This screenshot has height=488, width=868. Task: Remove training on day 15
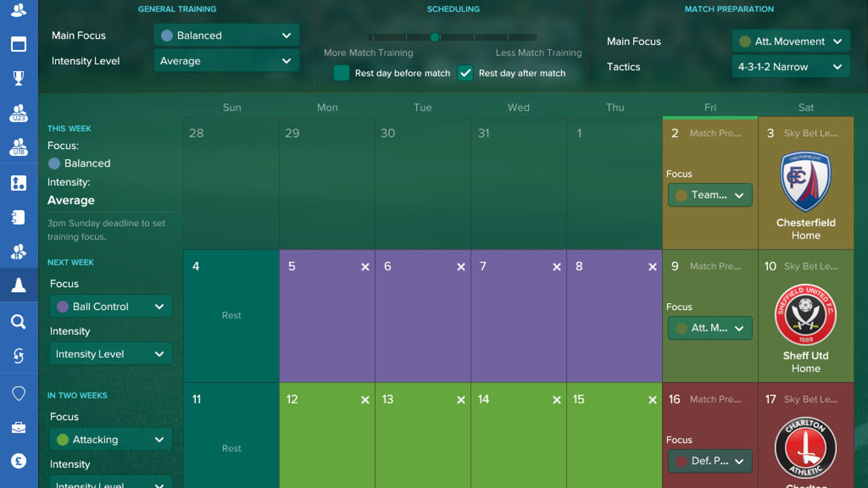point(653,400)
